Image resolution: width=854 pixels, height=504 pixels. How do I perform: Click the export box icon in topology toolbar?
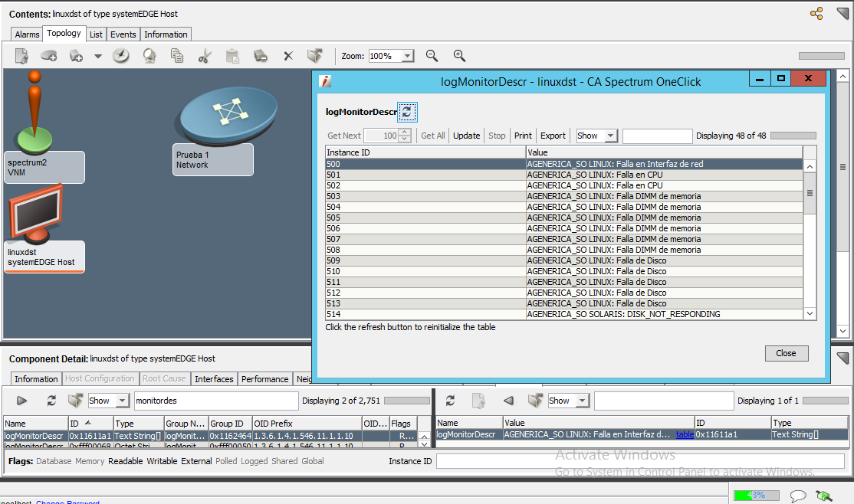tap(315, 55)
